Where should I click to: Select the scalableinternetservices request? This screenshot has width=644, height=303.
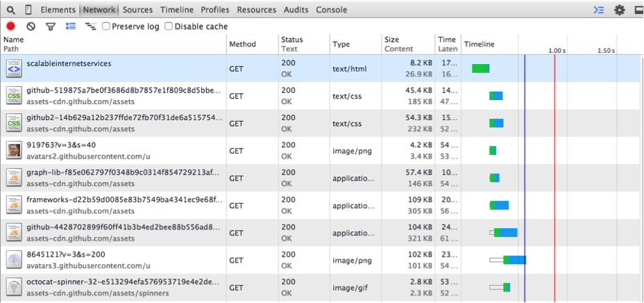69,64
